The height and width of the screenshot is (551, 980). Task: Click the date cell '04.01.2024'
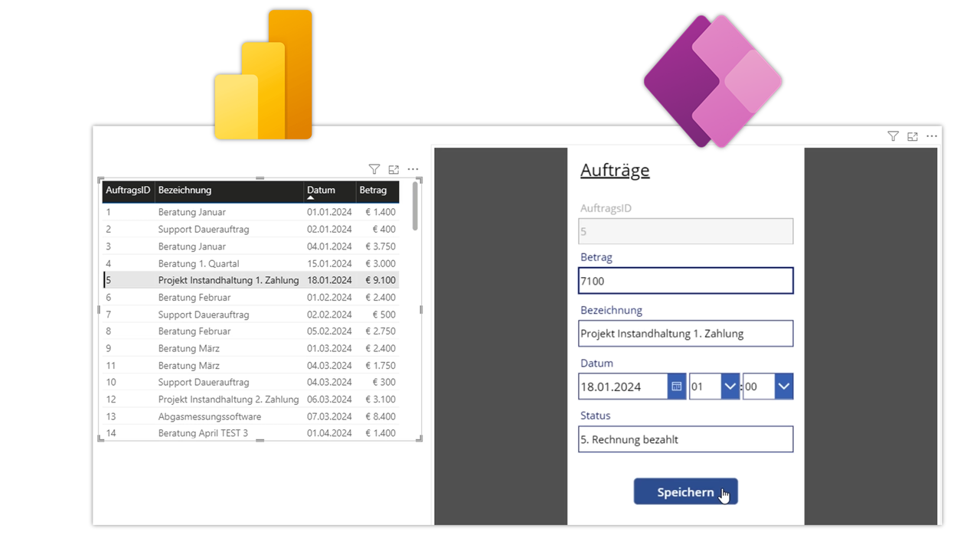click(x=329, y=246)
